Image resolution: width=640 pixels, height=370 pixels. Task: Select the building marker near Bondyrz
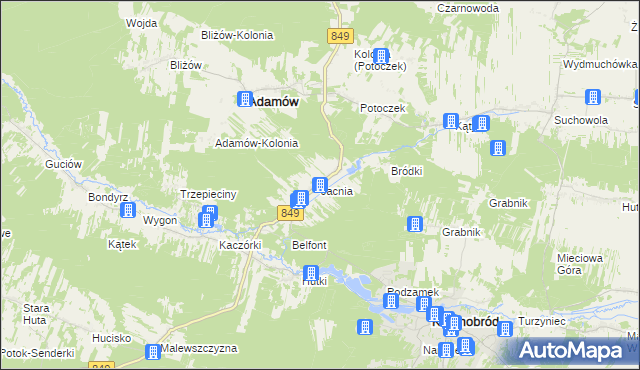click(x=128, y=210)
